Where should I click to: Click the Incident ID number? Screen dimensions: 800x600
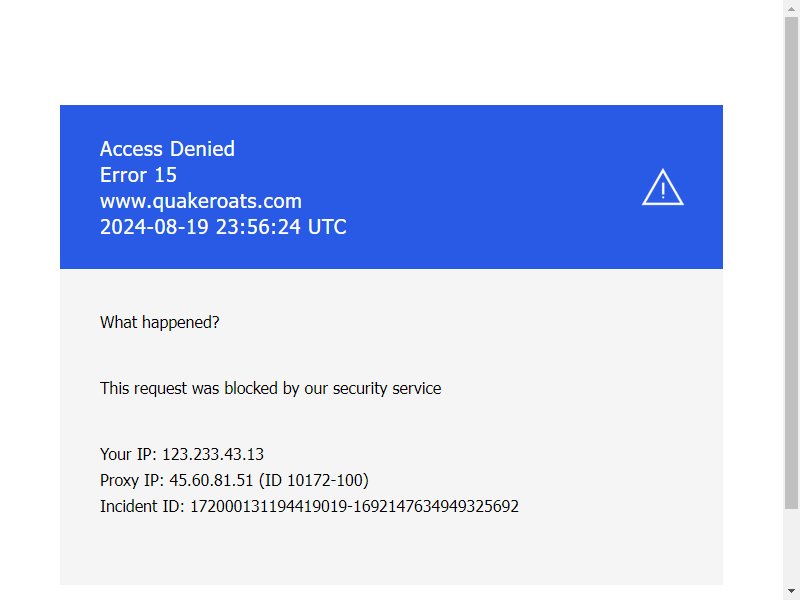[354, 506]
